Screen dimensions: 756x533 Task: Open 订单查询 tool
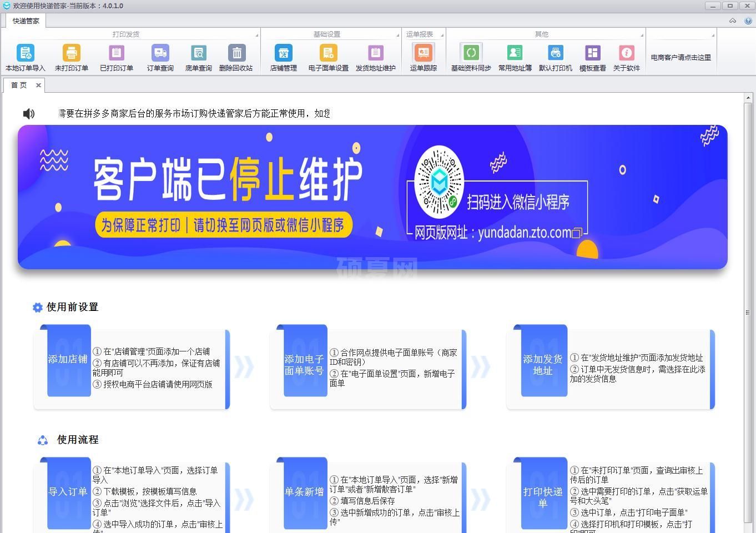pos(160,58)
